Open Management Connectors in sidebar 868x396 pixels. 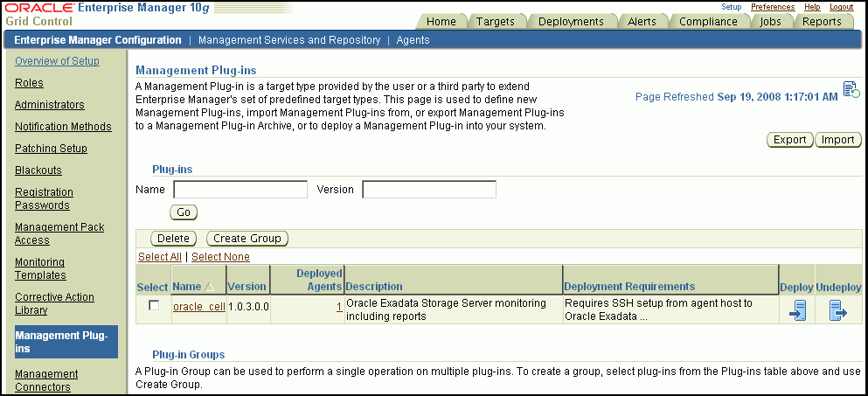click(x=46, y=380)
